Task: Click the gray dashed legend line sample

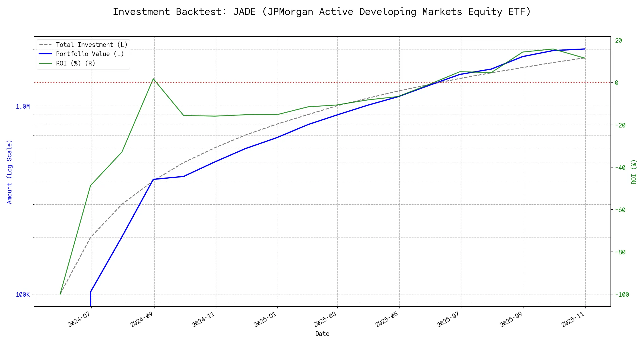Action: (46, 45)
